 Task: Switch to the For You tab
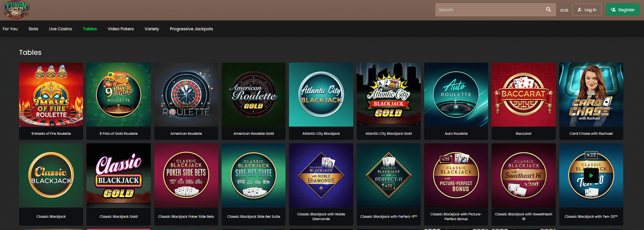tap(10, 29)
